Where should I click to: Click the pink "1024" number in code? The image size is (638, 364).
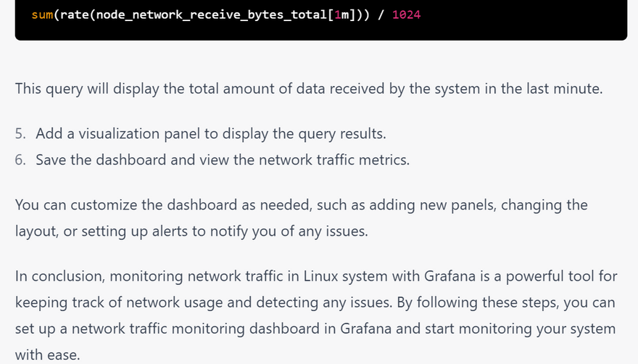pyautogui.click(x=406, y=15)
